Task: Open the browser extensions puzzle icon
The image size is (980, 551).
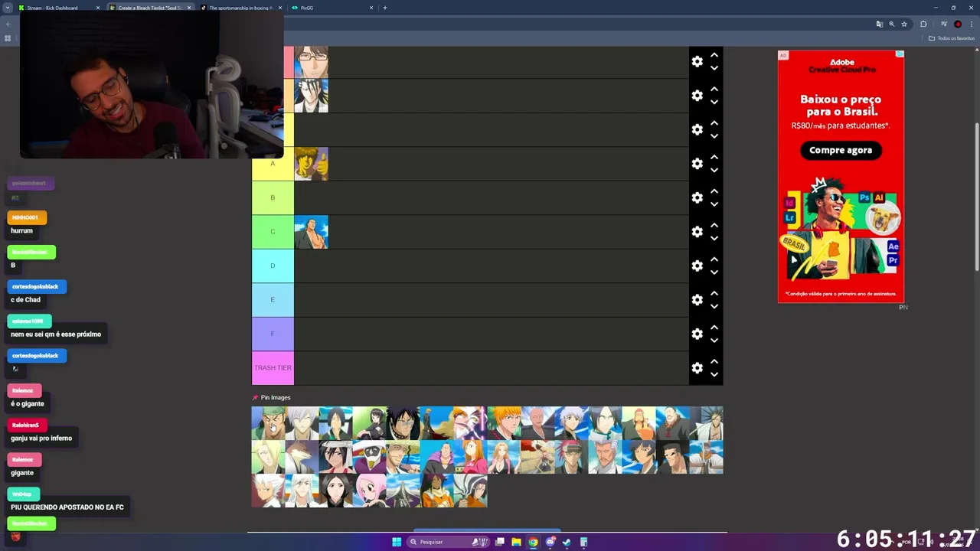Action: pos(923,24)
